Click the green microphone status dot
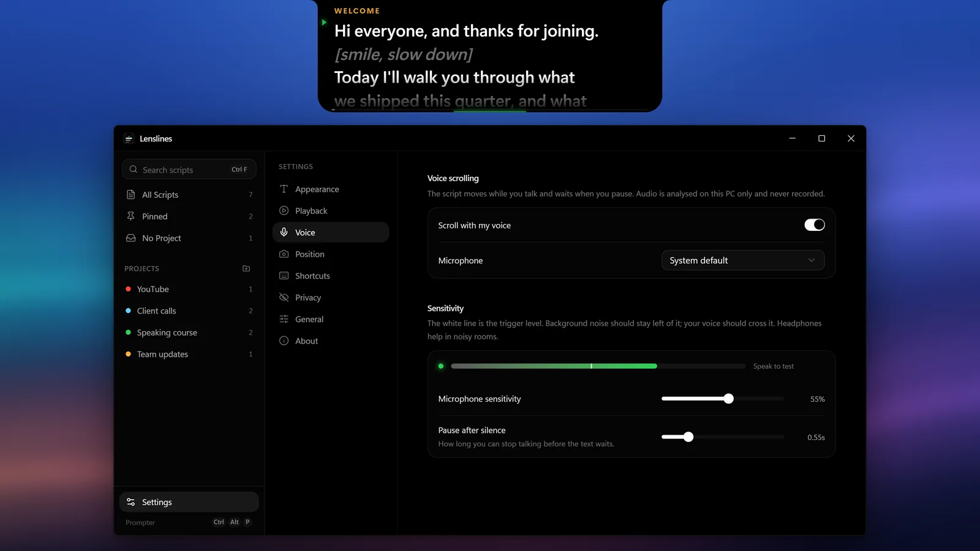The height and width of the screenshot is (551, 980). tap(441, 366)
